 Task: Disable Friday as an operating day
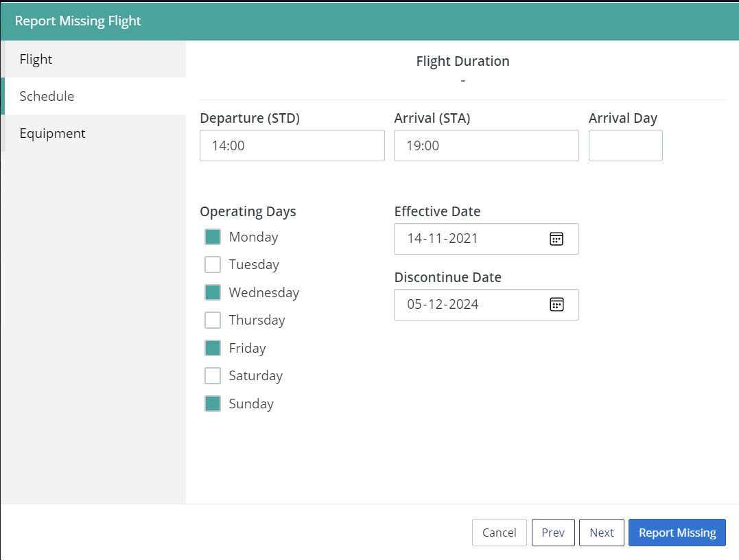pos(213,347)
